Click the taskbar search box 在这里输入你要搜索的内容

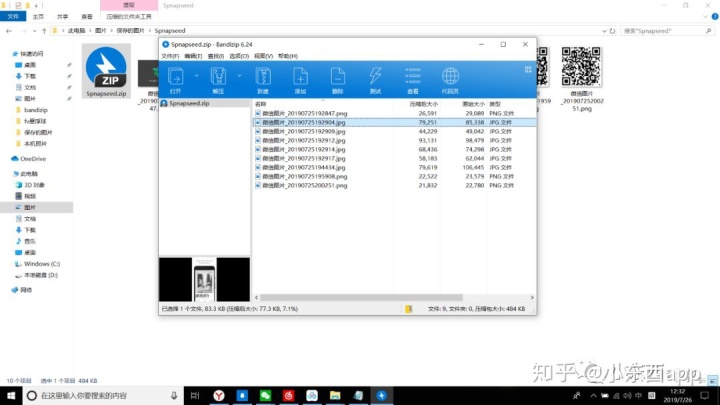[x=103, y=395]
